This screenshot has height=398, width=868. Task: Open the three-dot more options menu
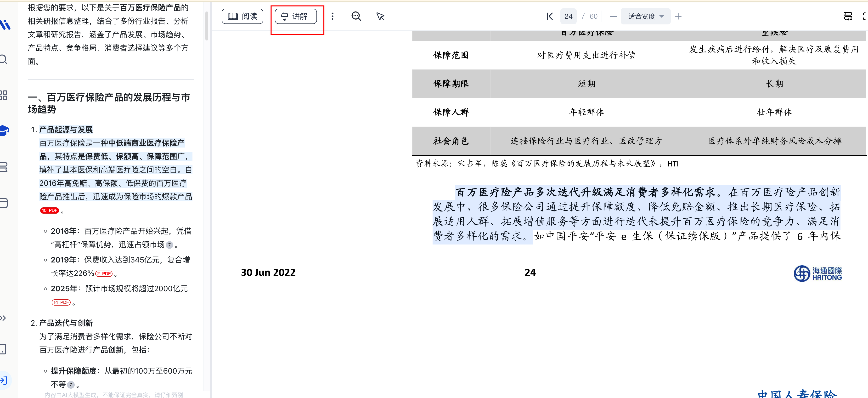pos(332,16)
